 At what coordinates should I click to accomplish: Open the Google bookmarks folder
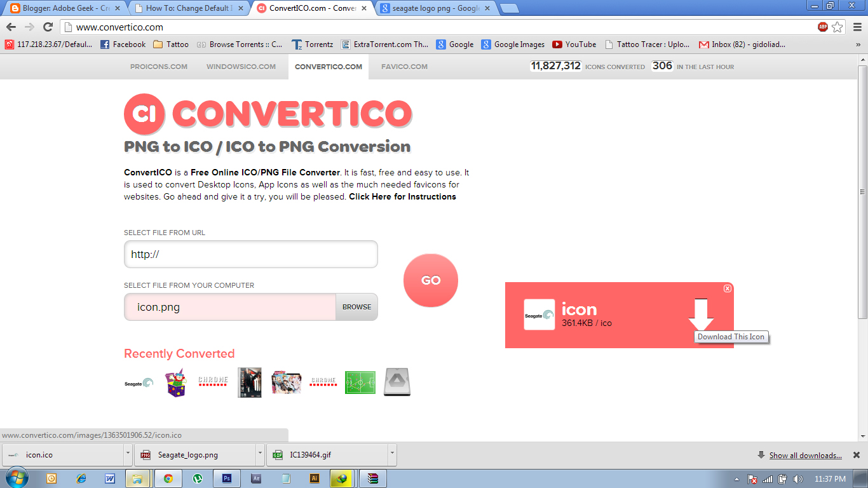tap(455, 44)
